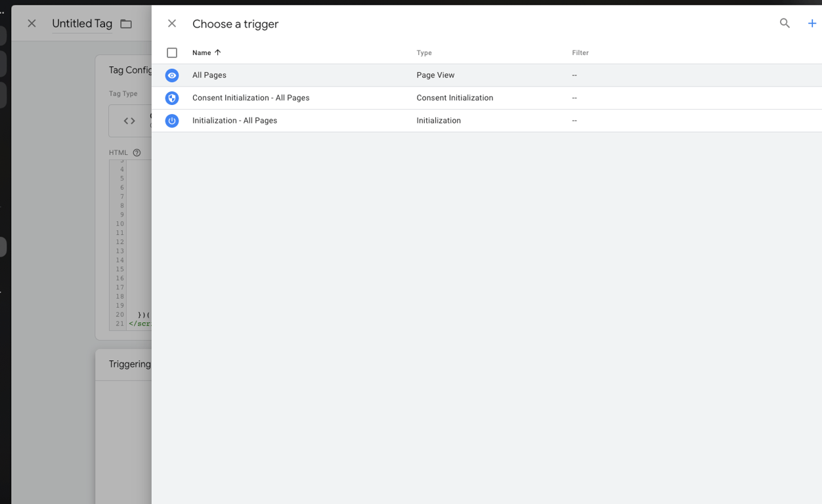Click the Type column header
The width and height of the screenshot is (822, 504).
[424, 52]
